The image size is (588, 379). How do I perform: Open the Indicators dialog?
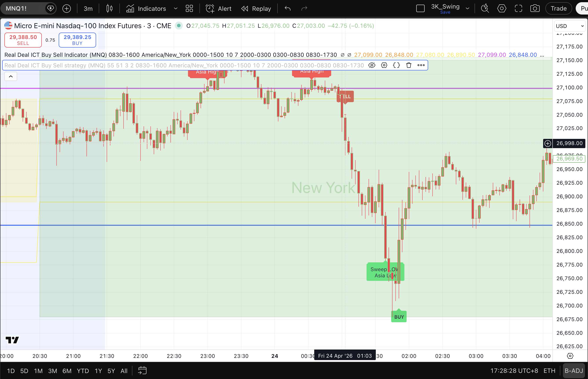(146, 9)
